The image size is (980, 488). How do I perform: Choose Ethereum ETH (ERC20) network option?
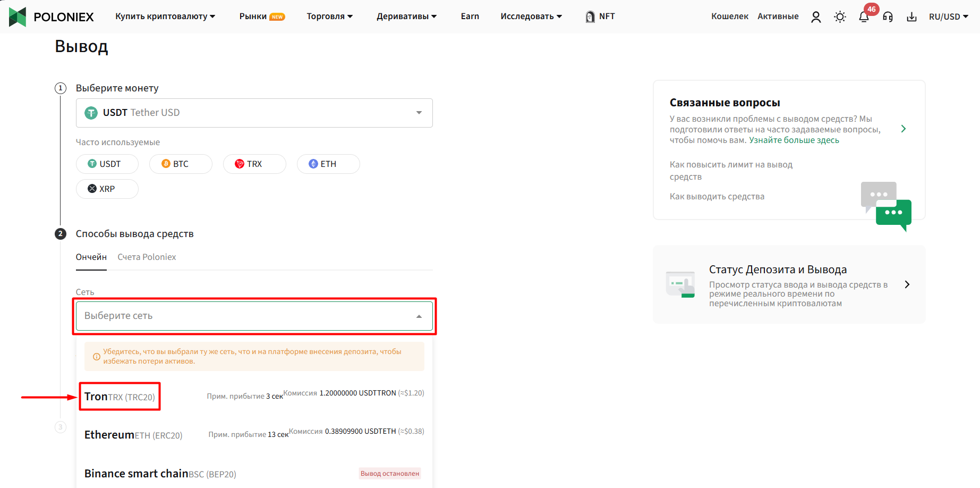click(254, 435)
